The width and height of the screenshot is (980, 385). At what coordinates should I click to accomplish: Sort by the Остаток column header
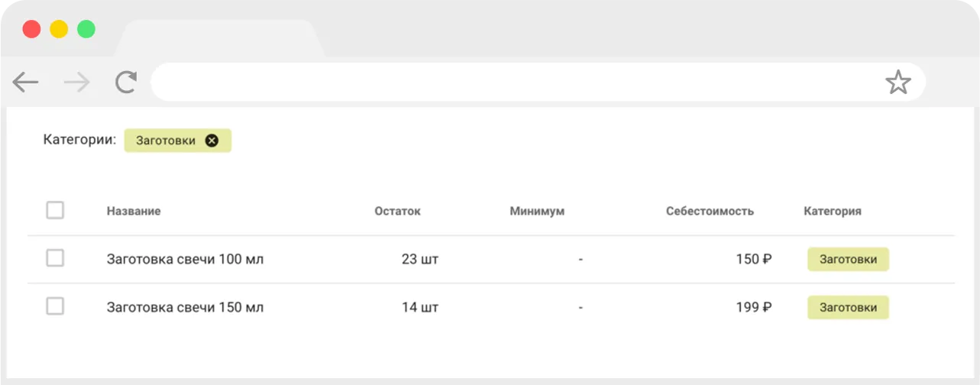[x=397, y=211]
